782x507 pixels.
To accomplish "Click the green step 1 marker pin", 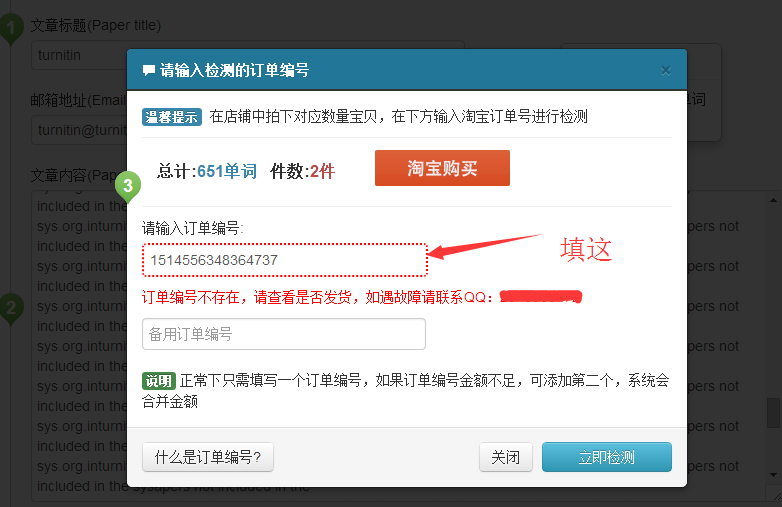I will 11,28.
